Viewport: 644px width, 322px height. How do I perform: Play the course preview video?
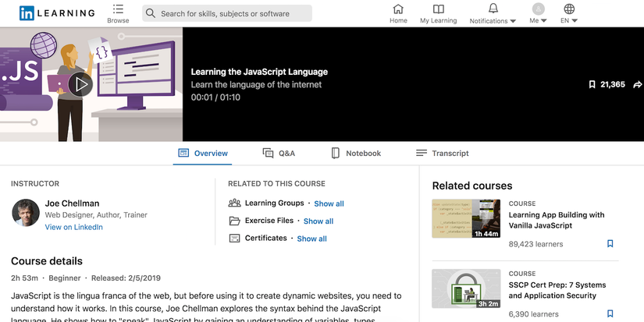coord(80,84)
